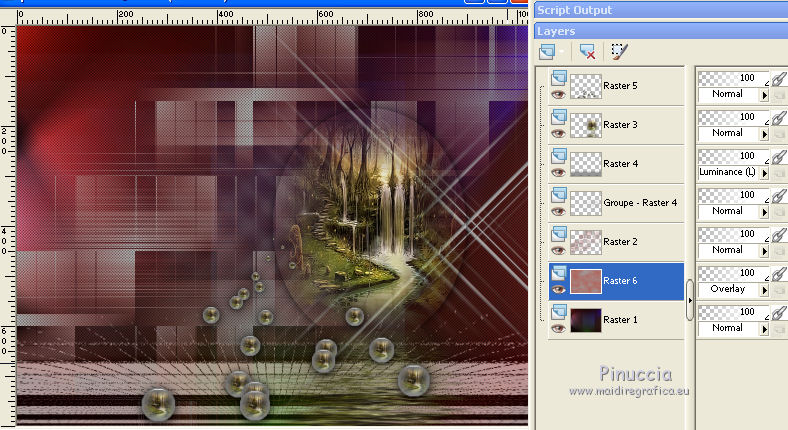Toggle the layer link icon for Raster 6

[778, 274]
